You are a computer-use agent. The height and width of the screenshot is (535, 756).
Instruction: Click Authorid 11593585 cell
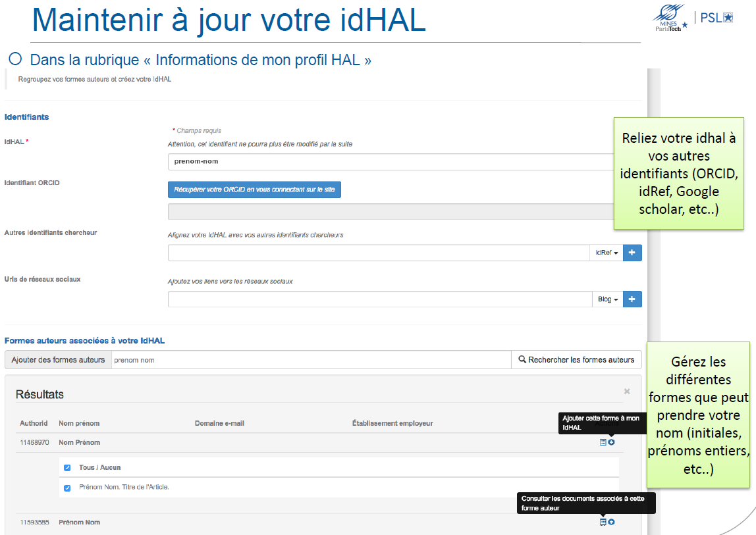click(x=34, y=522)
